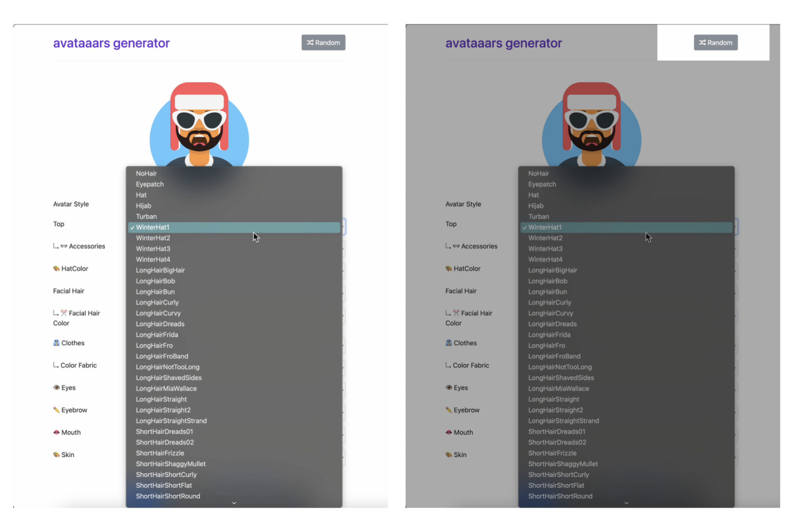Click the Top select box edge in left panel

pos(344,226)
